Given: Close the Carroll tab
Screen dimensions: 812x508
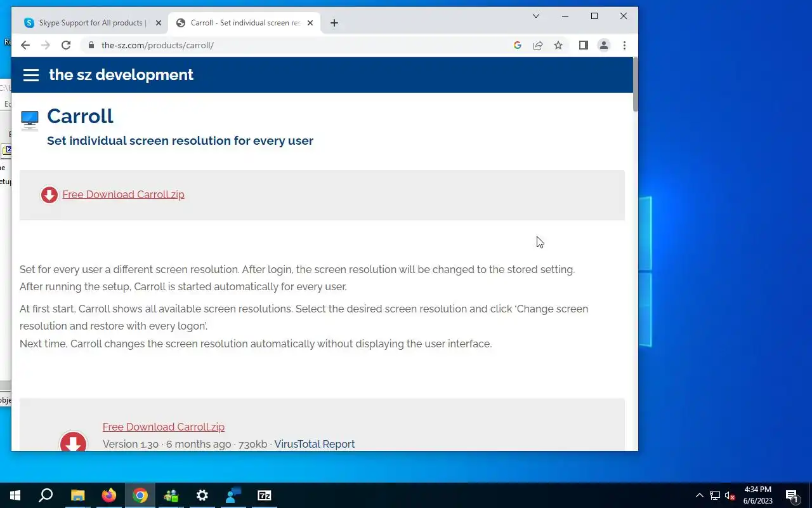Looking at the screenshot, I should 310,23.
